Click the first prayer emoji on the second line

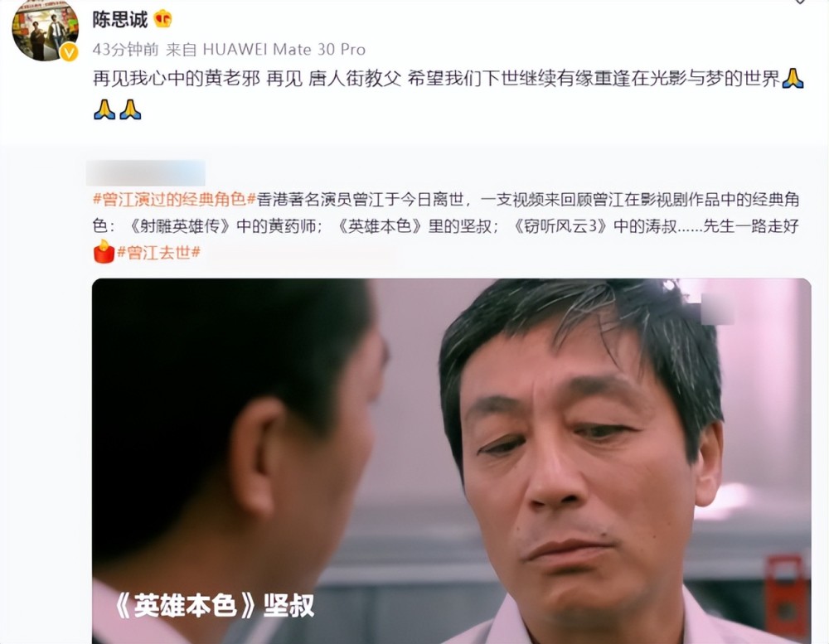pos(104,109)
